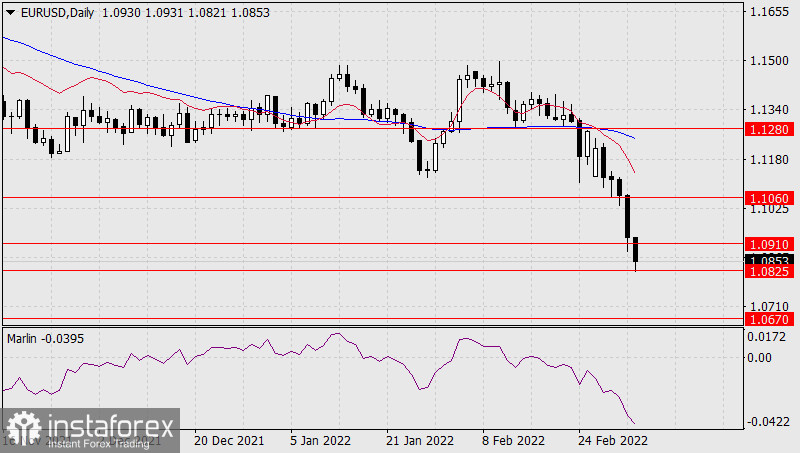Click the 21 Jan 2022 date label

click(x=418, y=441)
